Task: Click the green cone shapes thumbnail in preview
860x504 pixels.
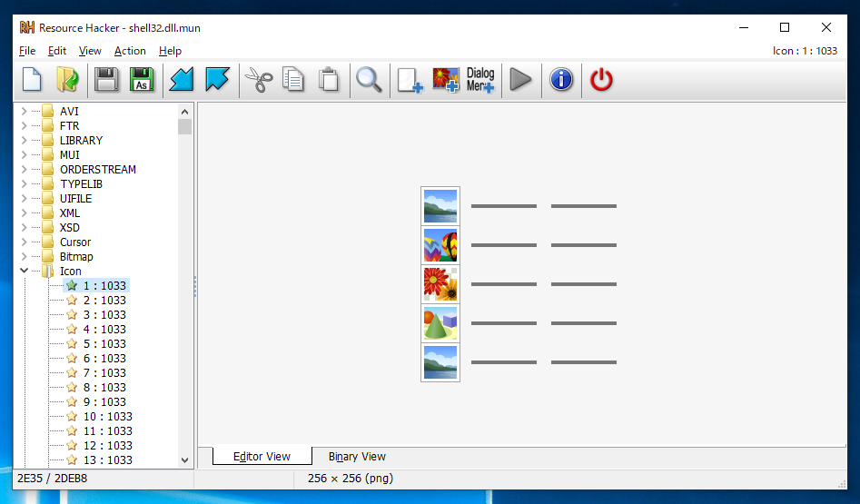Action: [440, 323]
